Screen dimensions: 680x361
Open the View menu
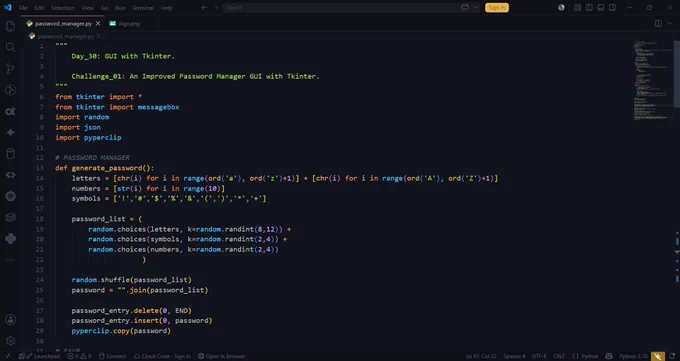click(x=87, y=8)
